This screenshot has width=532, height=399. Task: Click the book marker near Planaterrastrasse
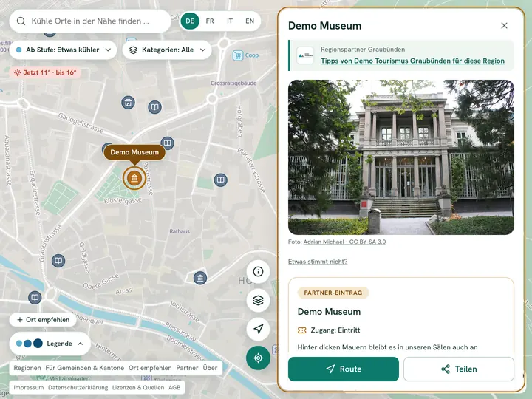(220, 180)
